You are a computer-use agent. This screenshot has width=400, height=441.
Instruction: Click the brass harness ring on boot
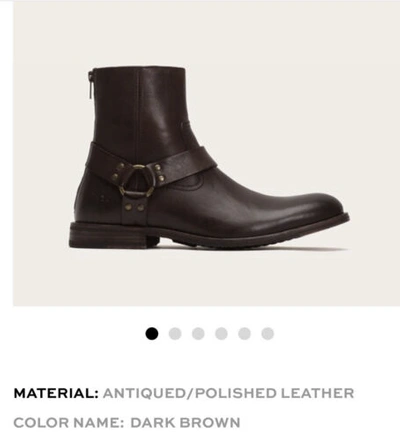pos(136,181)
